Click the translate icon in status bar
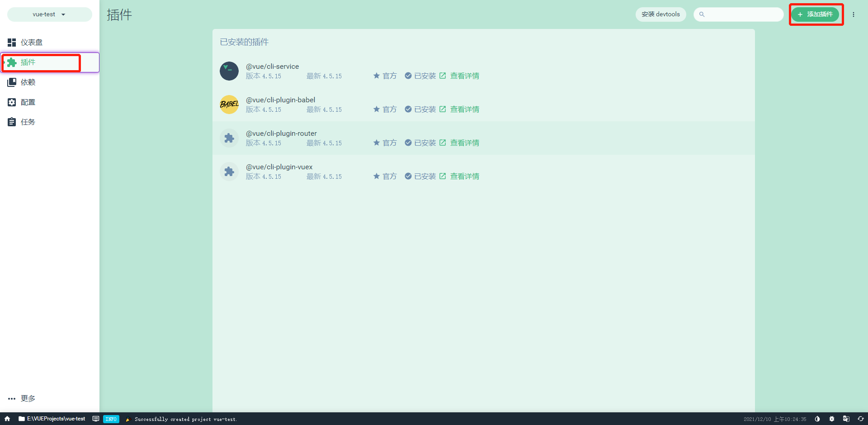This screenshot has width=868, height=425. pos(846,419)
